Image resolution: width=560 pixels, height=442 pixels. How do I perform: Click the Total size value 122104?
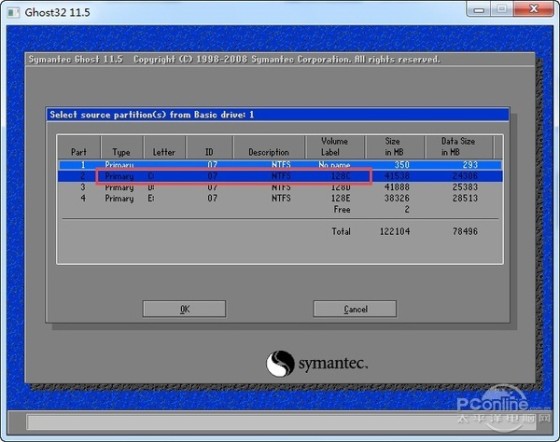pos(395,231)
